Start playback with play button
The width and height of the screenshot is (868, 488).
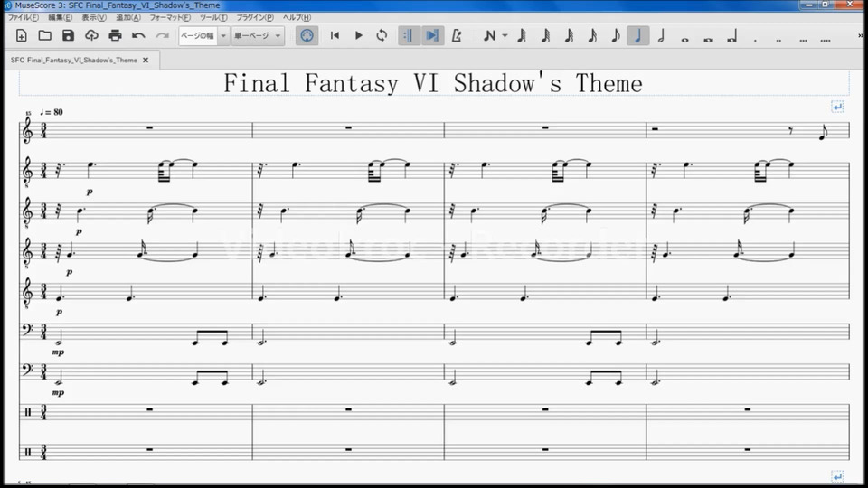tap(358, 36)
